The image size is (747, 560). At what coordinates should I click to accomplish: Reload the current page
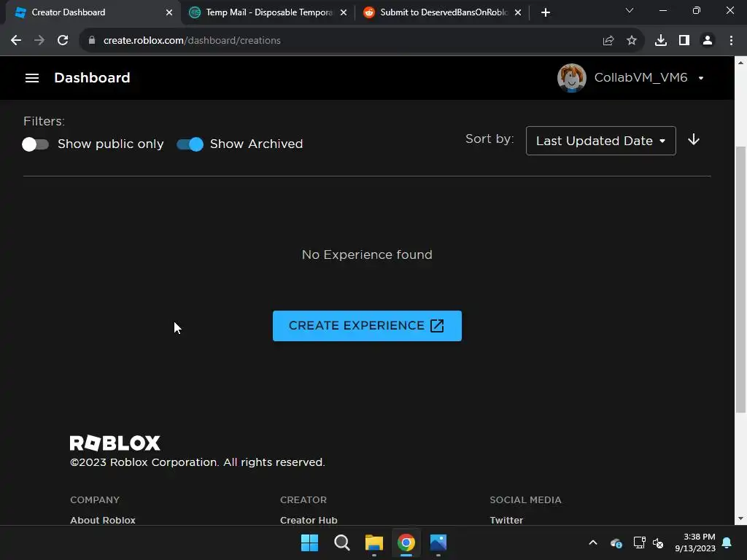(x=63, y=41)
